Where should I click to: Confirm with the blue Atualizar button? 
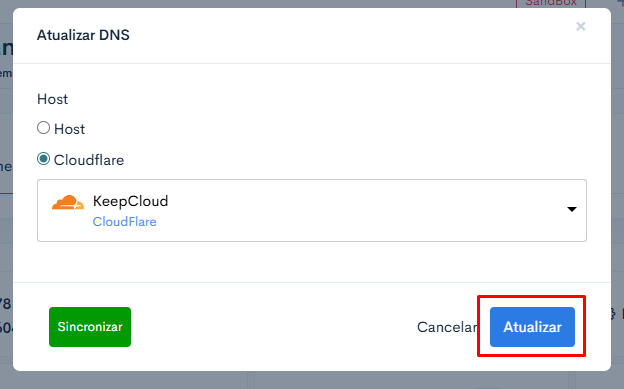(x=532, y=327)
